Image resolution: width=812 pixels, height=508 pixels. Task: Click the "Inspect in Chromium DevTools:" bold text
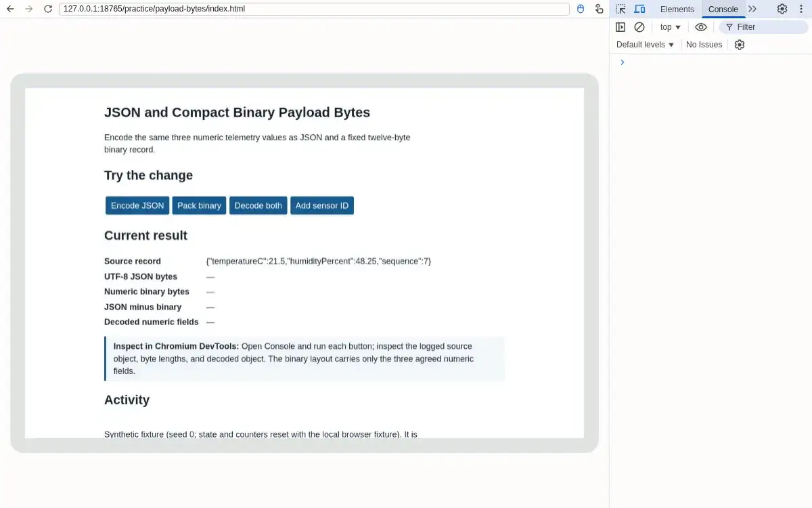click(176, 346)
